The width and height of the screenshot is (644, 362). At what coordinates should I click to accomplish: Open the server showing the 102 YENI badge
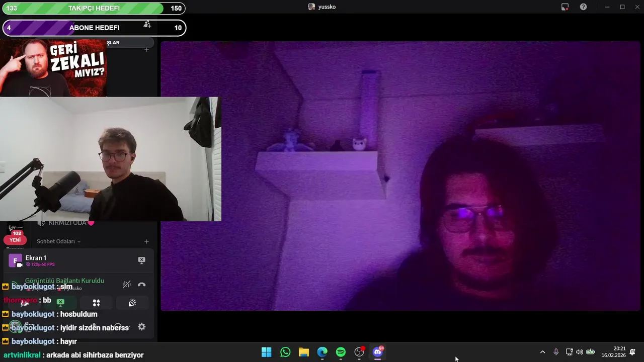click(15, 235)
